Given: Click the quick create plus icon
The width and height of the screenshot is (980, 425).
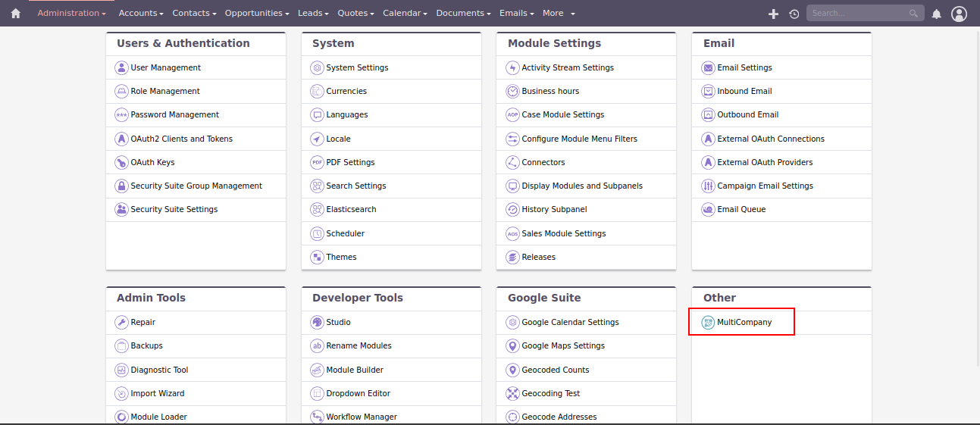Looking at the screenshot, I should (773, 14).
